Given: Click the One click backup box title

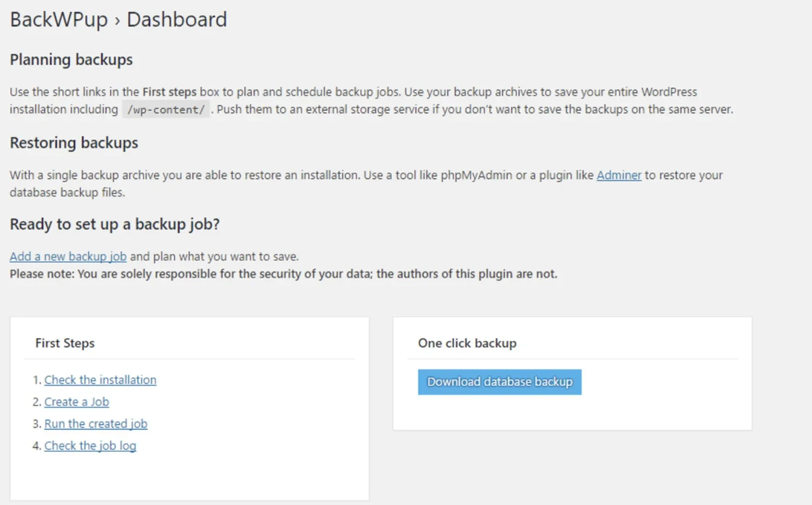Looking at the screenshot, I should pos(467,344).
